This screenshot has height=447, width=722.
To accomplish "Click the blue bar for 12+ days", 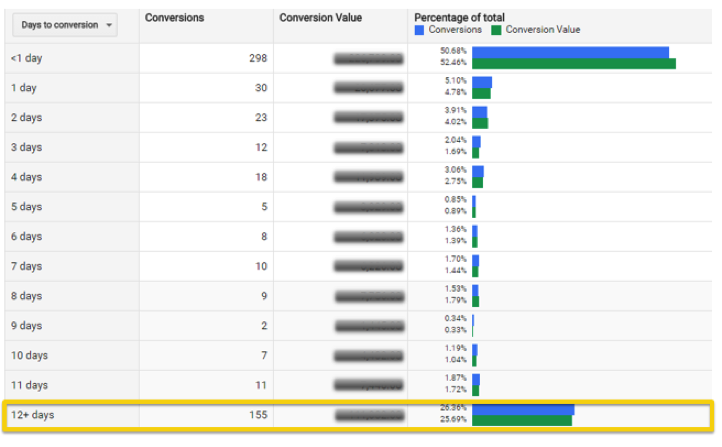I will (x=523, y=409).
